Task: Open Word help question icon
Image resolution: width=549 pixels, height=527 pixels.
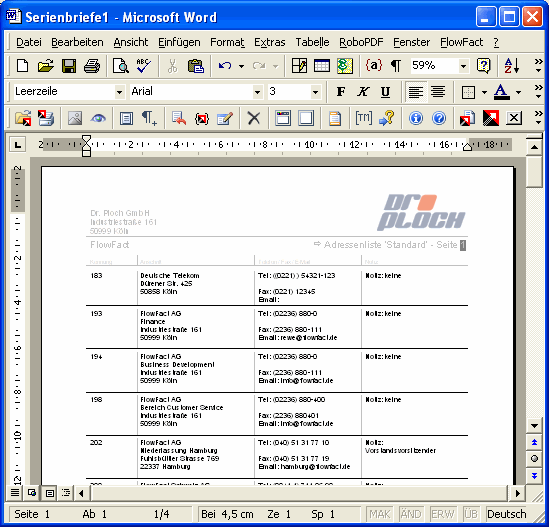Action: 484,65
